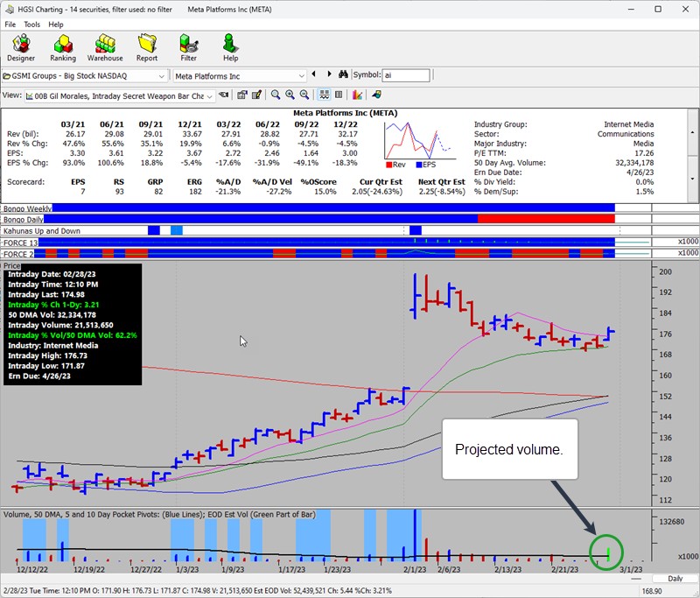
Task: Open the Warehouse module
Action: 105,47
